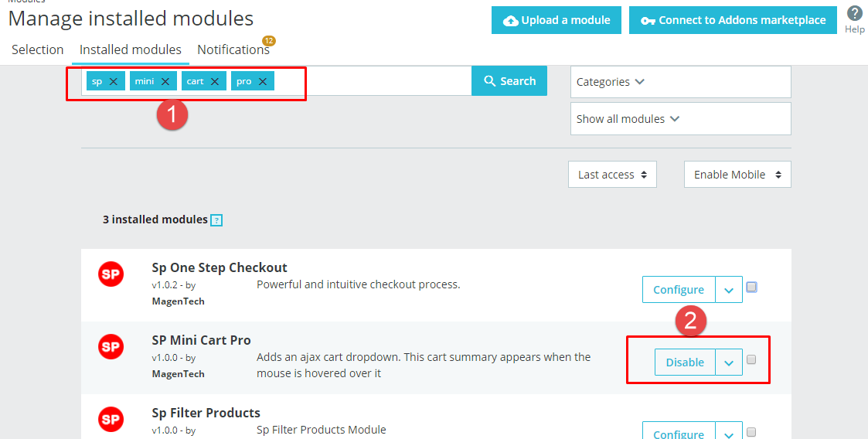Tick the Sp Filter Products checkbox
The height and width of the screenshot is (439, 868).
click(x=751, y=432)
